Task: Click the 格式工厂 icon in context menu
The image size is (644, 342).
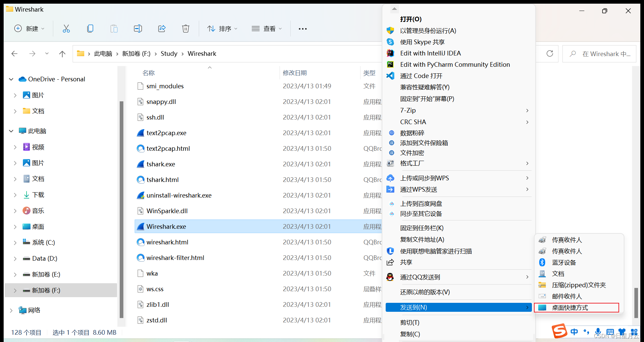Action: click(390, 163)
